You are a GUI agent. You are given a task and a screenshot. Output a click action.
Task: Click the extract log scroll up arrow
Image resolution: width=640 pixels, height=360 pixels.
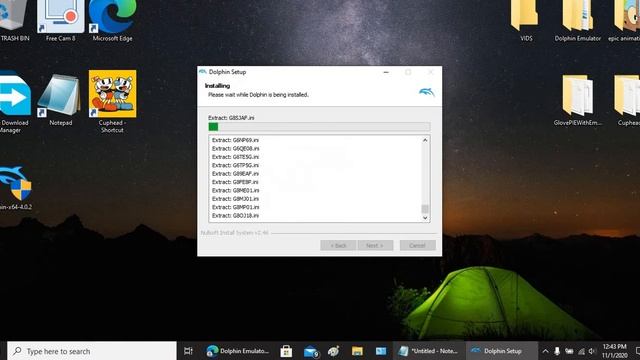pos(425,140)
